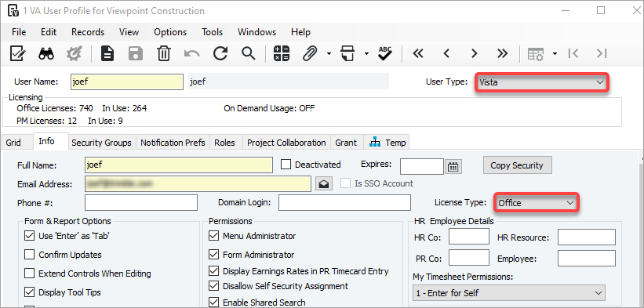The width and height of the screenshot is (644, 308).
Task: Open the User Type dropdown
Action: 541,82
